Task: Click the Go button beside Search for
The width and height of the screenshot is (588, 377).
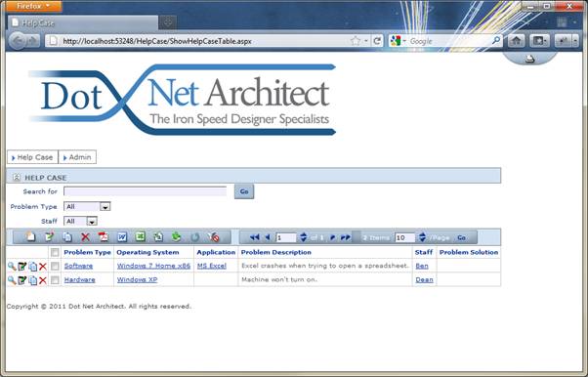Action: click(244, 191)
